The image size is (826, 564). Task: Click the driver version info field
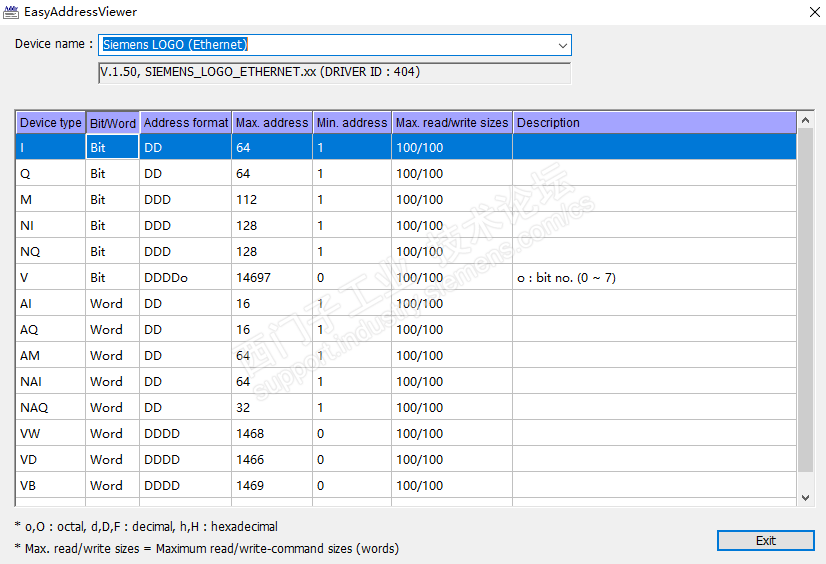[x=335, y=73]
